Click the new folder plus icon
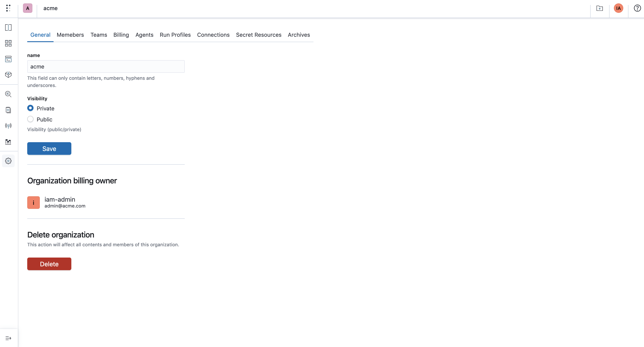644x347 pixels. (x=599, y=8)
